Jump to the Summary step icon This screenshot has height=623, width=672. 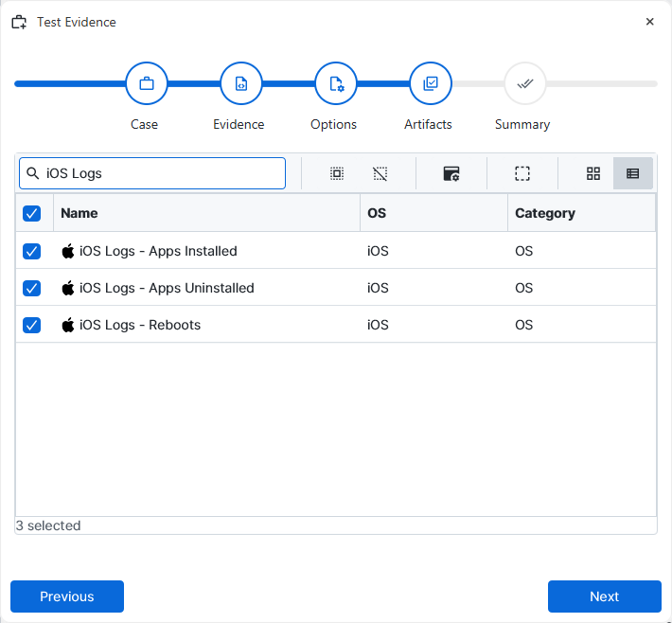tap(525, 83)
